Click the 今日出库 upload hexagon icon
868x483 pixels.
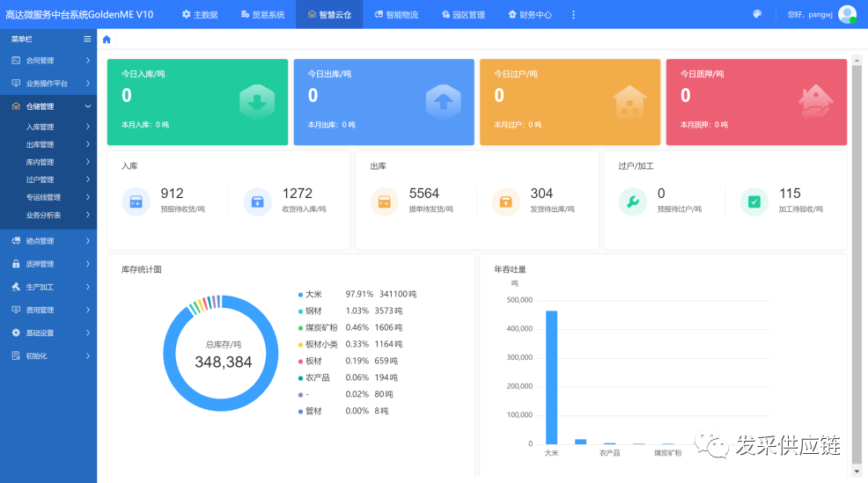click(444, 102)
